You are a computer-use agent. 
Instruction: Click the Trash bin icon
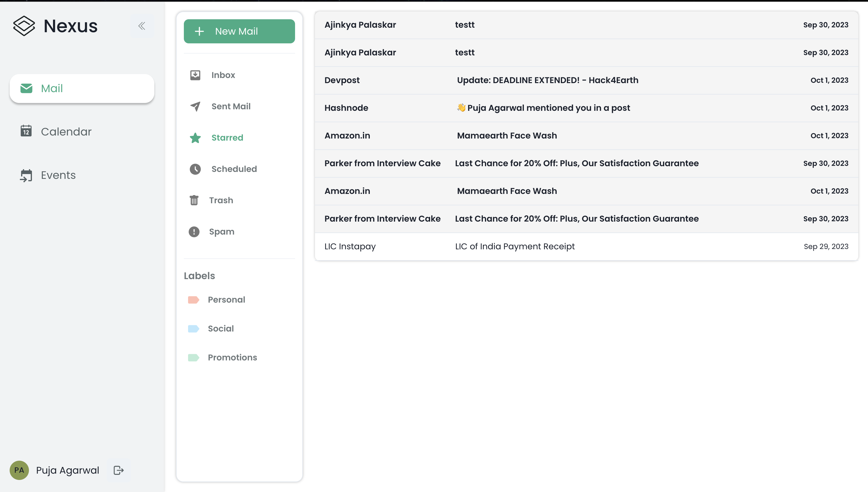coord(194,200)
